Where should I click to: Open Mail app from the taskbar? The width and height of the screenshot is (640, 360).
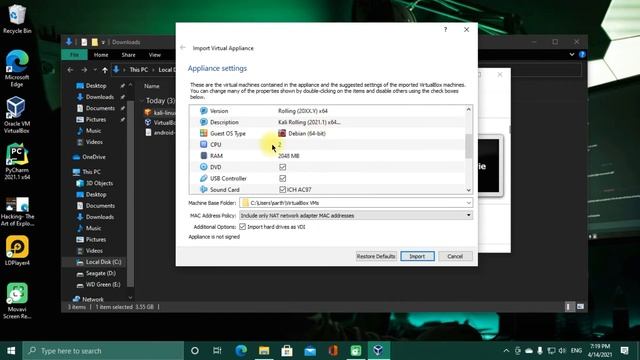[310, 351]
